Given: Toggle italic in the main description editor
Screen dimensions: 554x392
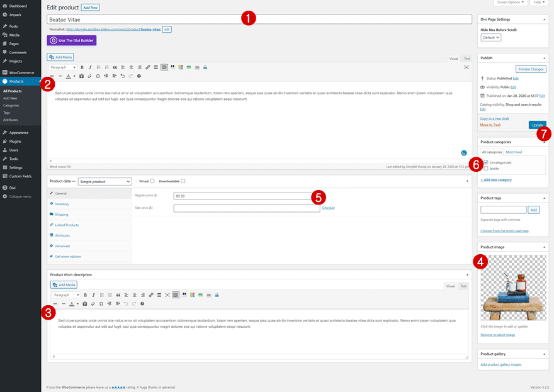Looking at the screenshot, I should click(90, 67).
